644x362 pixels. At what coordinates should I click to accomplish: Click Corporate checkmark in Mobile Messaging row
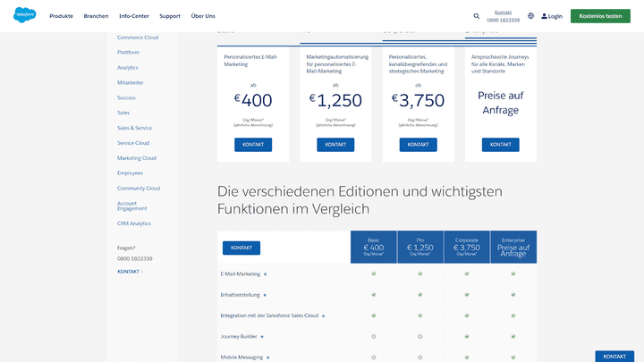pos(467,358)
